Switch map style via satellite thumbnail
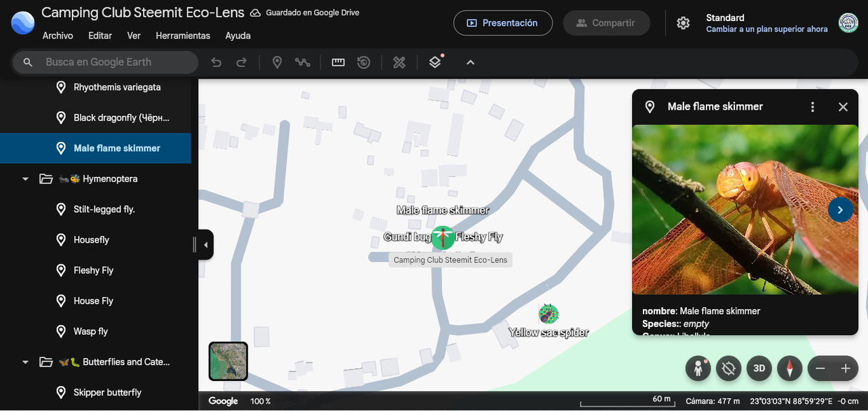 pos(229,361)
